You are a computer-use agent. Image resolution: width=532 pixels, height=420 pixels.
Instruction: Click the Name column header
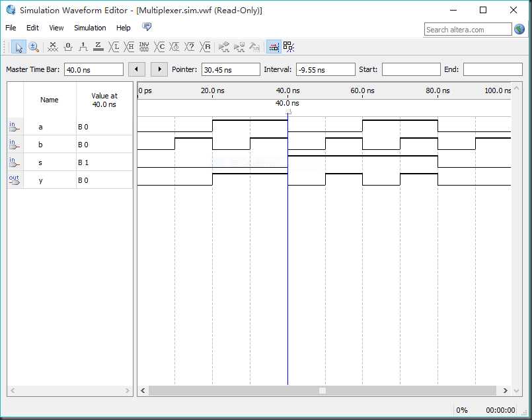pyautogui.click(x=50, y=100)
